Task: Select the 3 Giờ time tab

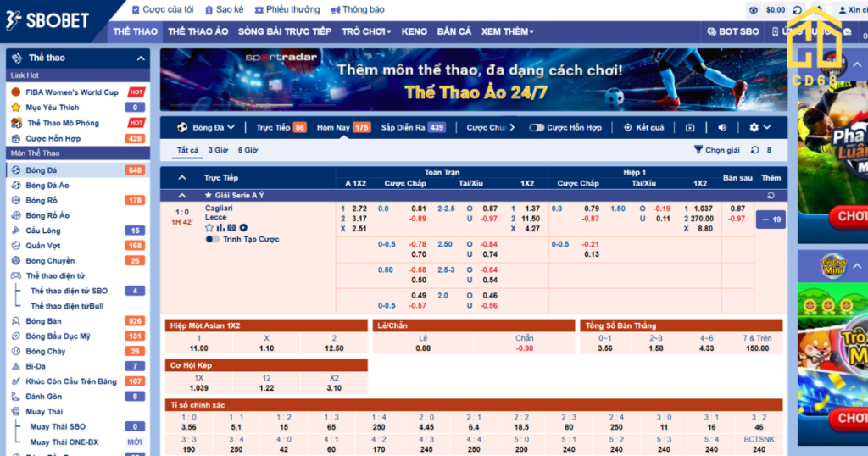Action: pyautogui.click(x=218, y=150)
